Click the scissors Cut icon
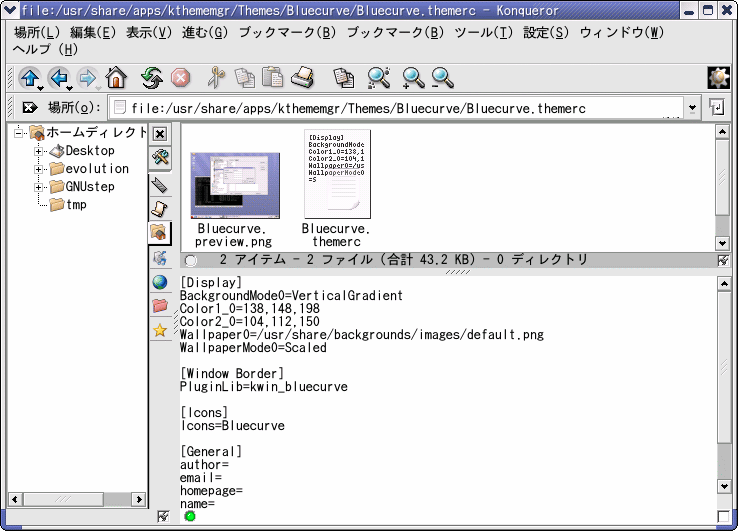Screen dimensions: 738x531 pos(216,77)
